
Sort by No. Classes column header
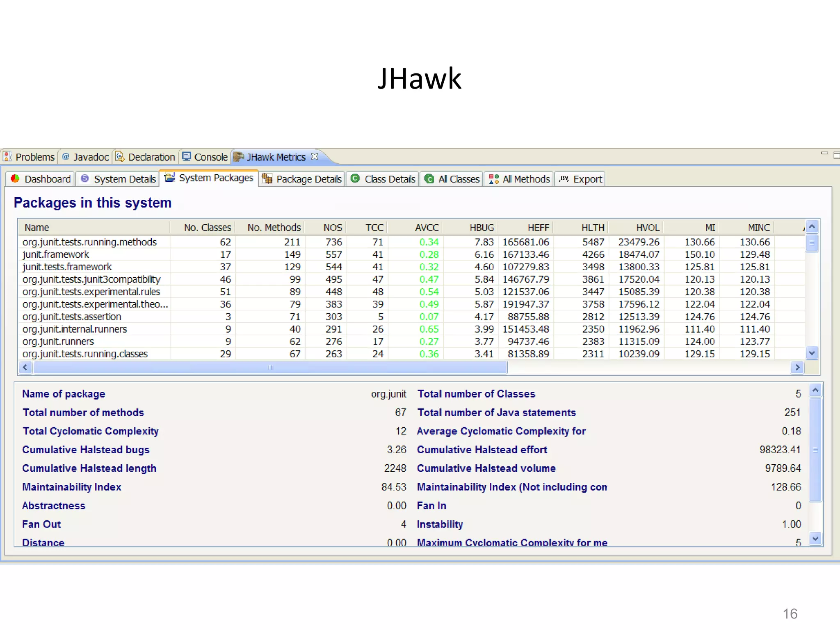(x=202, y=227)
